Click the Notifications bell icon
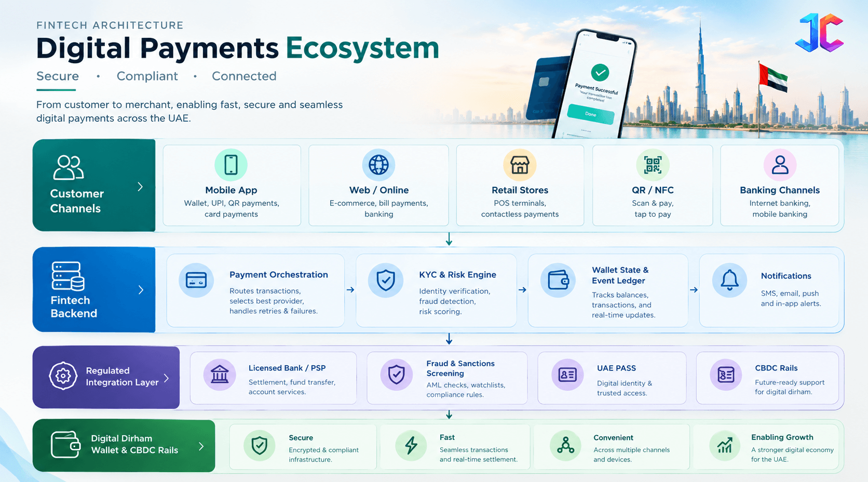The image size is (868, 482). point(729,280)
